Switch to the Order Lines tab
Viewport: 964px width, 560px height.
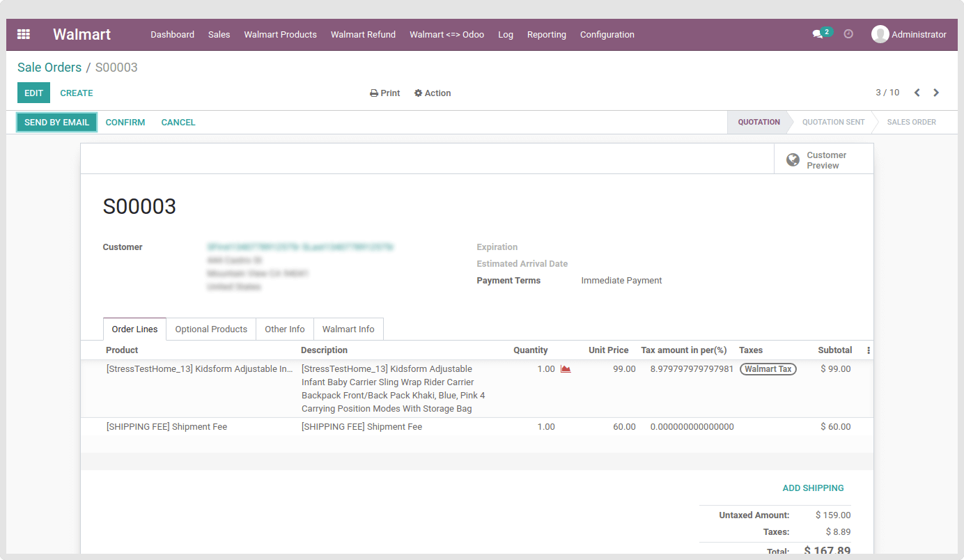pos(135,329)
